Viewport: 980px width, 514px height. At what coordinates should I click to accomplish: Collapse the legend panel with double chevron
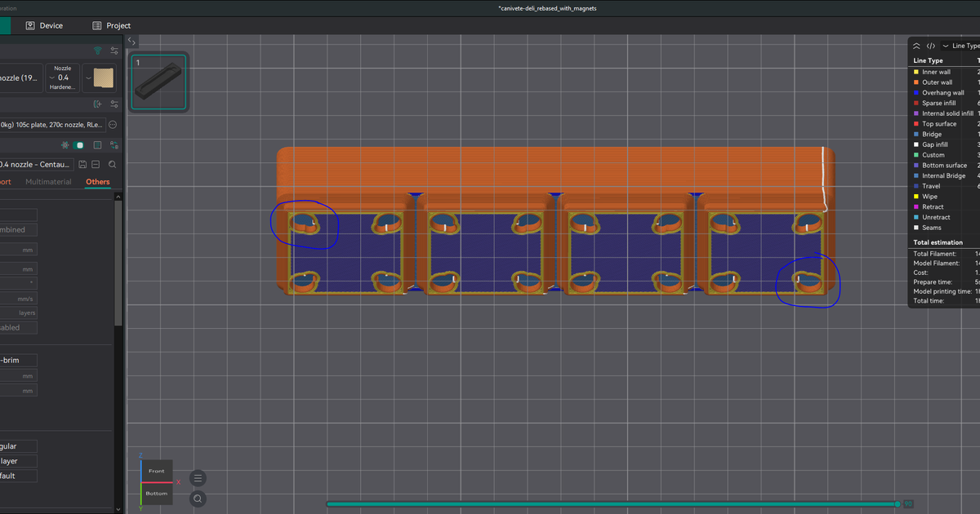(x=916, y=47)
